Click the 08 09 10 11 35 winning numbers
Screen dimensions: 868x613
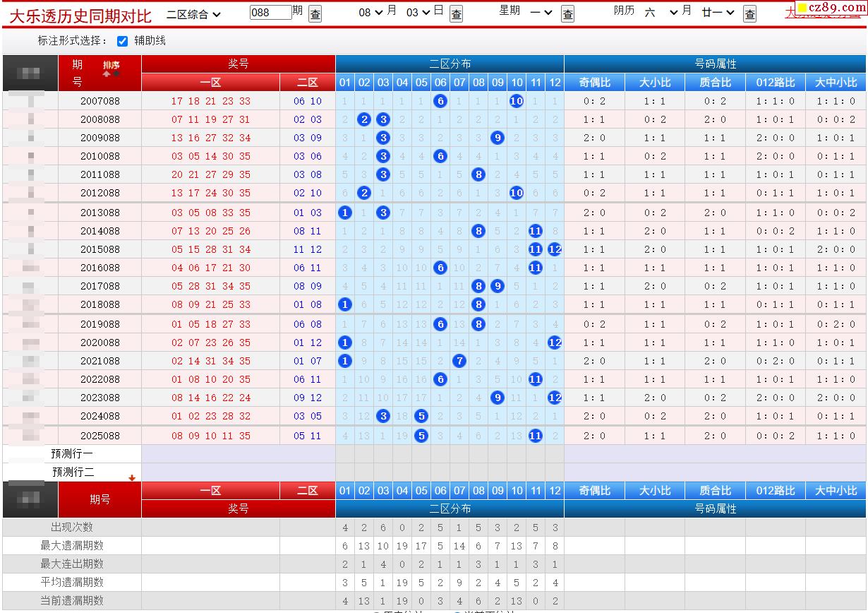[210, 436]
